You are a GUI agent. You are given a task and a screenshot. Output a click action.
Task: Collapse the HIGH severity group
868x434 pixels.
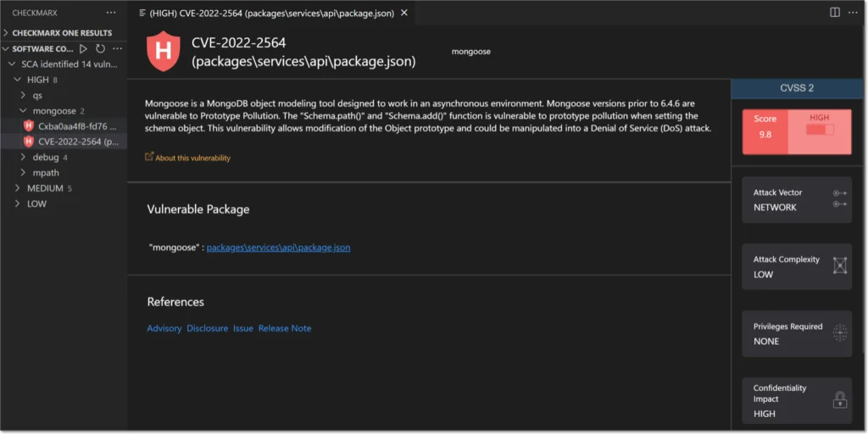tap(18, 80)
